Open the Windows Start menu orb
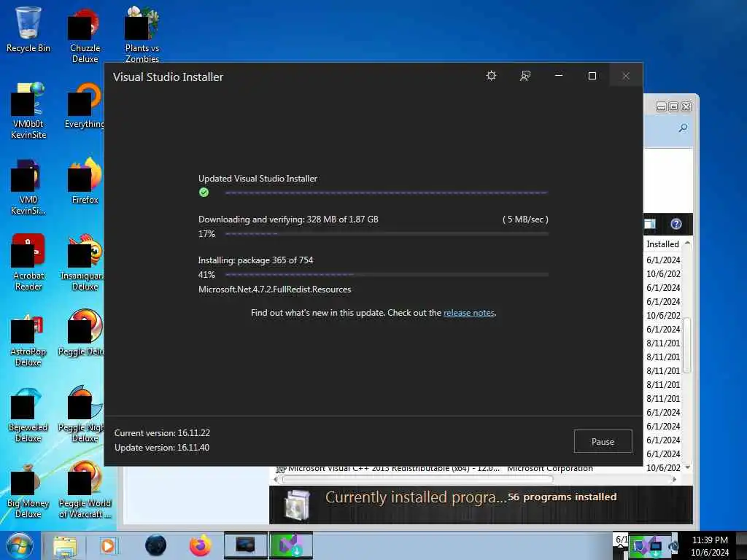747x560 pixels. tap(20, 545)
